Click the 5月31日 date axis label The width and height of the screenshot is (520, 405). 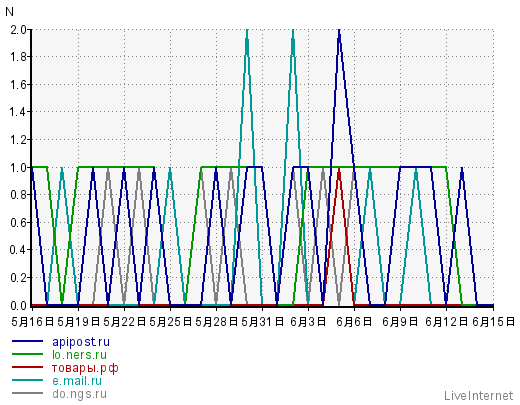pos(263,322)
